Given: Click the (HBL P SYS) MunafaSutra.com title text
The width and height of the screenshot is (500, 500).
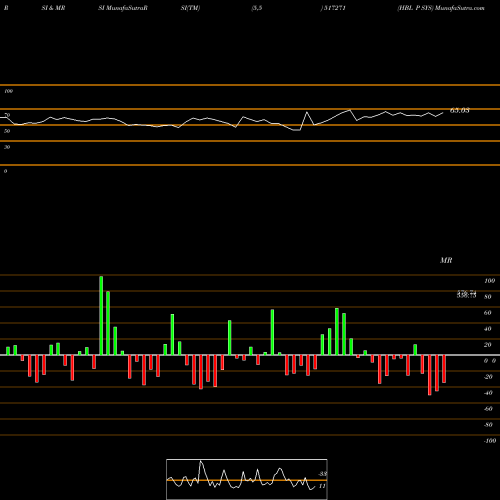Looking at the screenshot, I should tap(441, 8).
